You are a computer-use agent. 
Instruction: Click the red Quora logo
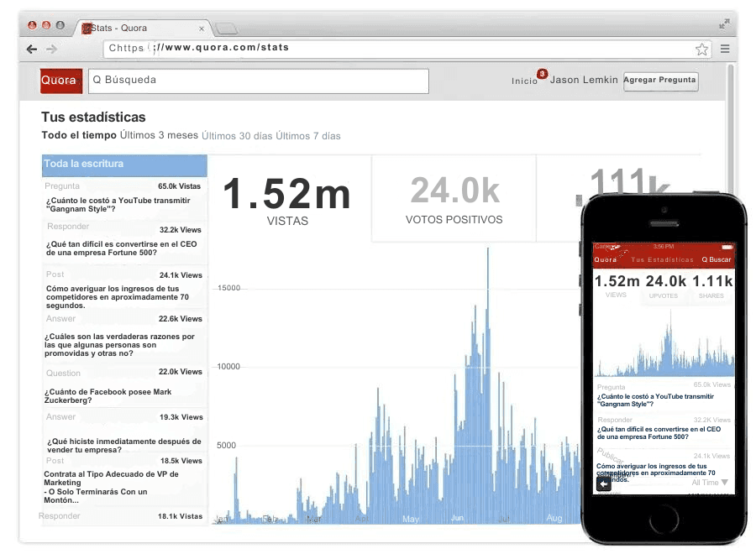pos(61,81)
